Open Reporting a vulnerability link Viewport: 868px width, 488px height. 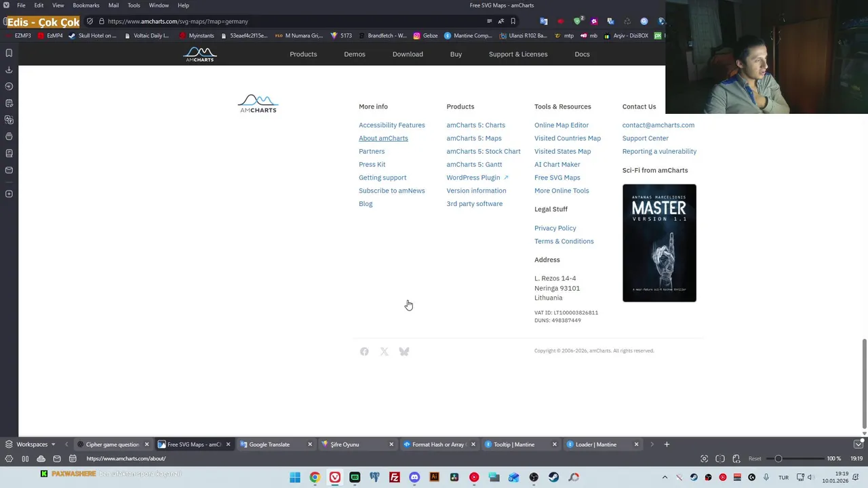[x=659, y=152]
